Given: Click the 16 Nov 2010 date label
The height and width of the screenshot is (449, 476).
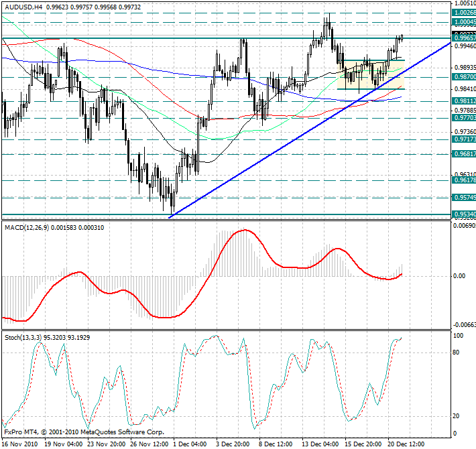Looking at the screenshot, I should [x=19, y=444].
